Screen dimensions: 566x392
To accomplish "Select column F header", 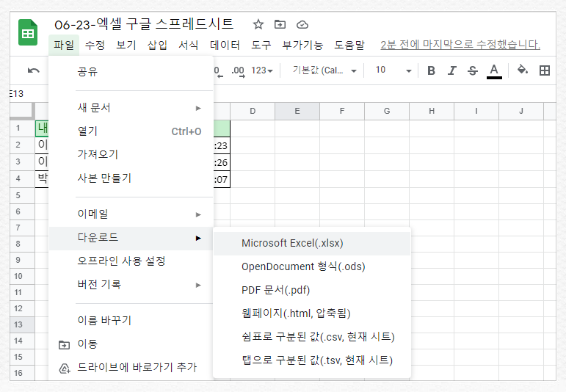I will coord(342,111).
